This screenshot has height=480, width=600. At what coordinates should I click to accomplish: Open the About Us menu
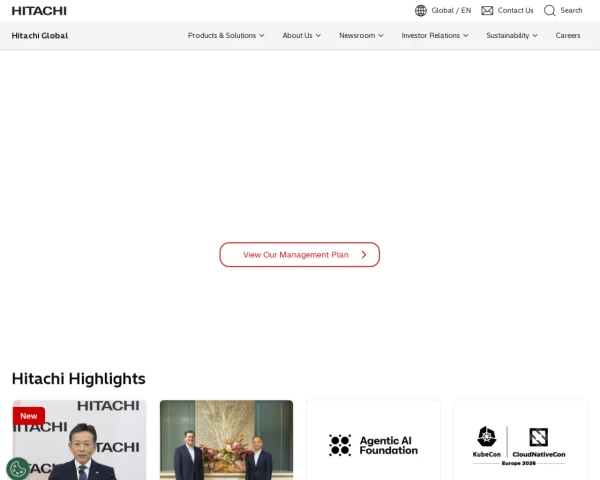(x=297, y=36)
